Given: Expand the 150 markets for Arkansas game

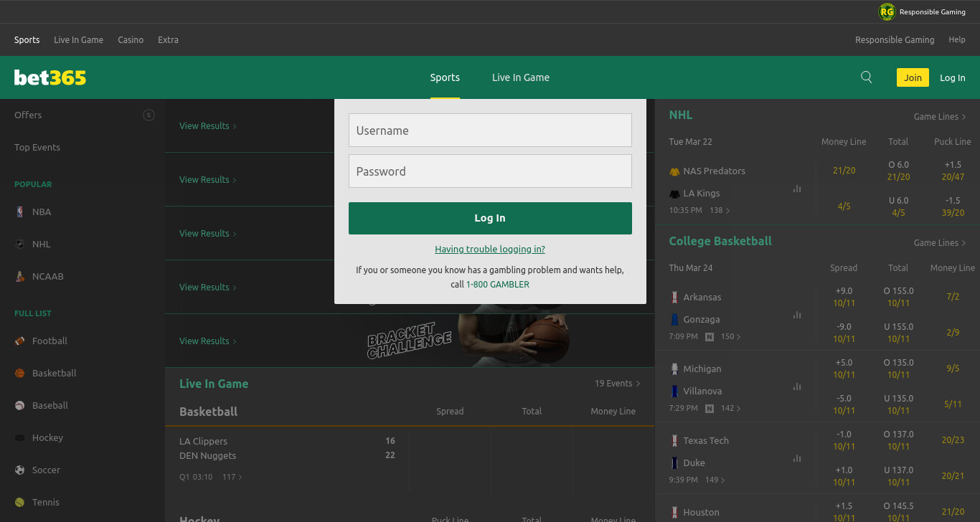Looking at the screenshot, I should (x=731, y=336).
